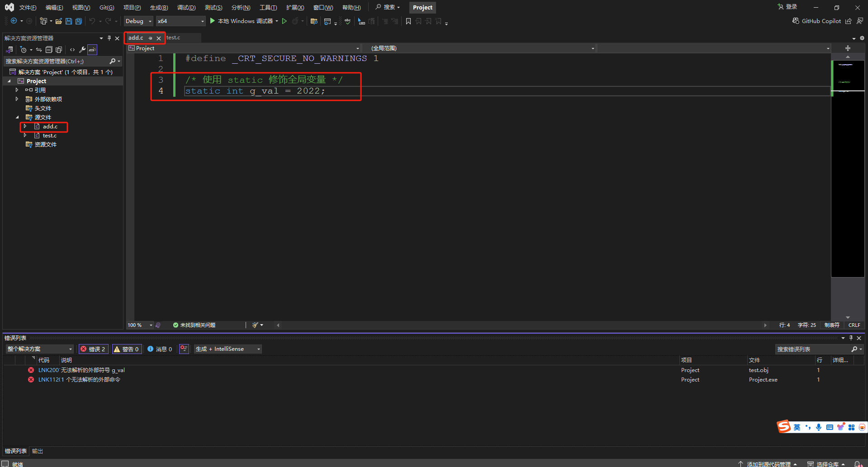The width and height of the screenshot is (868, 467).
Task: Click 添加到源代码管理 in status bar
Action: tap(767, 464)
